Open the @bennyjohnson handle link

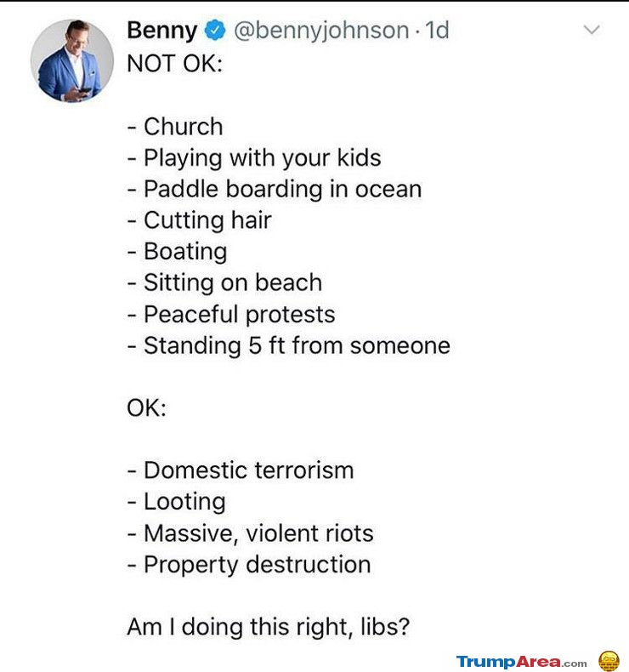tap(321, 31)
